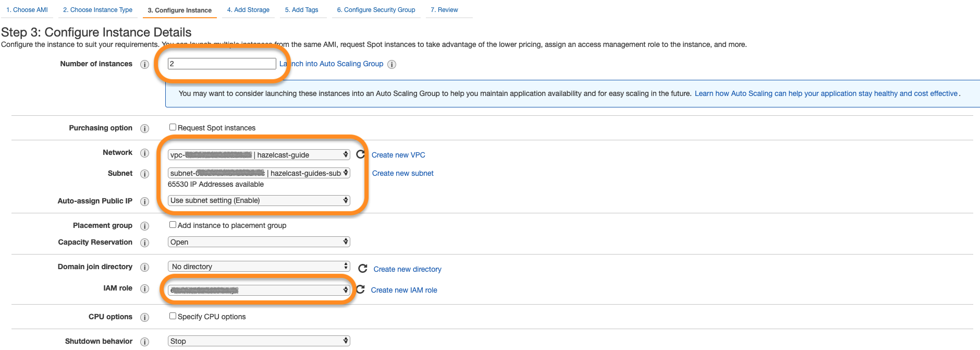Click the Create new VPC link
Image resolution: width=980 pixels, height=350 pixels.
tap(398, 155)
